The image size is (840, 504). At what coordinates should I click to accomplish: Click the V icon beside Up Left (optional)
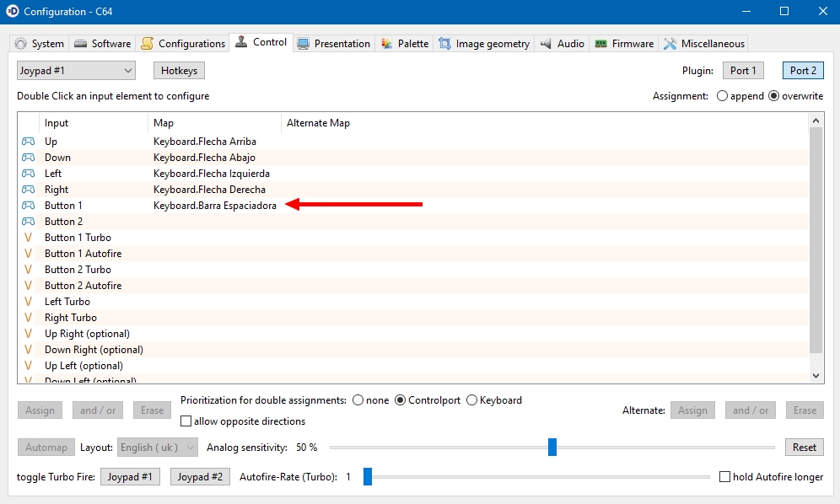29,366
